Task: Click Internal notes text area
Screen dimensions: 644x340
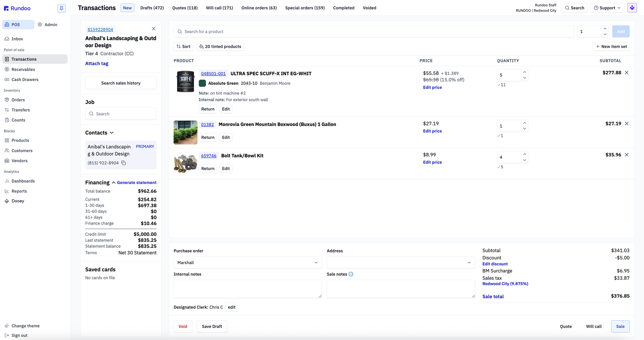Action: [247, 289]
